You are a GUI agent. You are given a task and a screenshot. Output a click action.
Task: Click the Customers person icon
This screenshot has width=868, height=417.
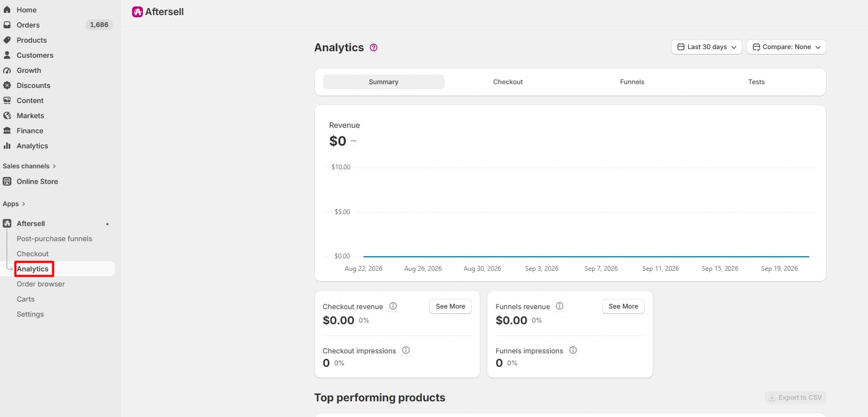click(7, 55)
